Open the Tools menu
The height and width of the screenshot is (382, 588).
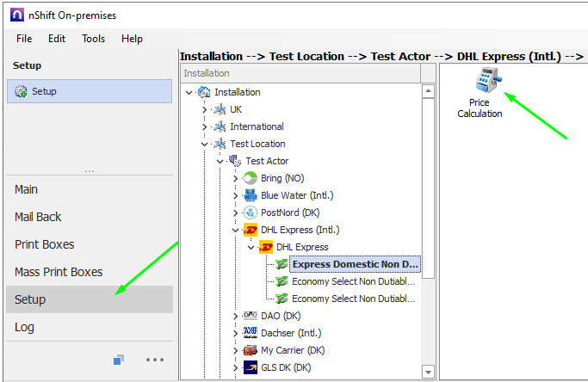94,39
